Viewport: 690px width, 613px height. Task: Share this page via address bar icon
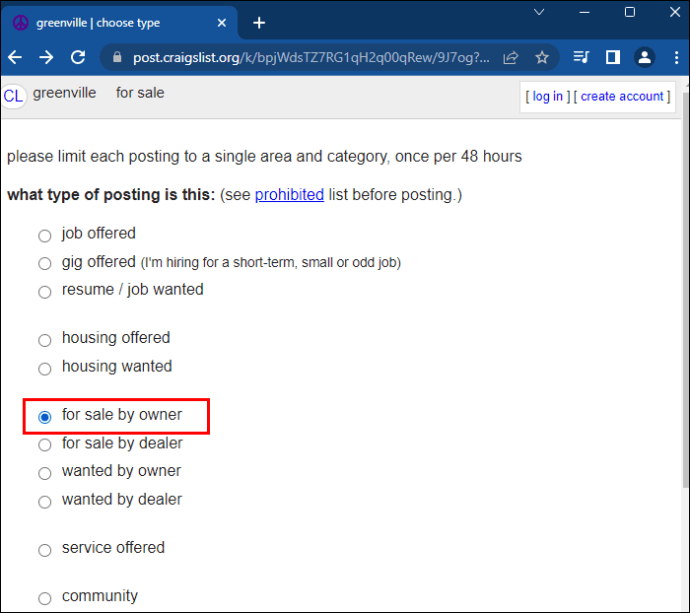510,57
